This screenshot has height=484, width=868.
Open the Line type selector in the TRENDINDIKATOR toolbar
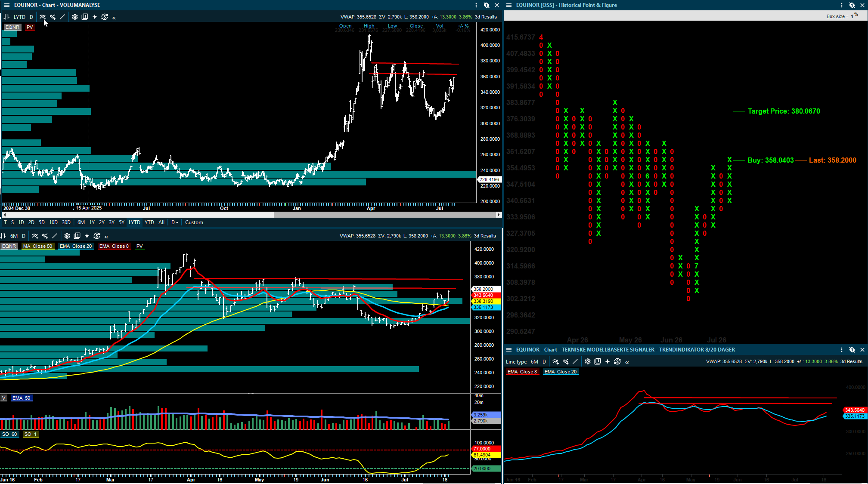click(x=516, y=362)
